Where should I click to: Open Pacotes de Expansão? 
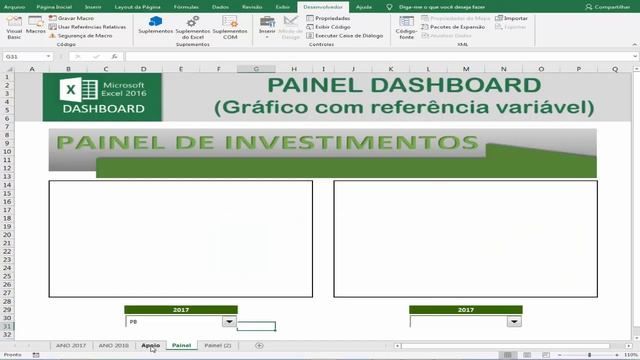(453, 27)
